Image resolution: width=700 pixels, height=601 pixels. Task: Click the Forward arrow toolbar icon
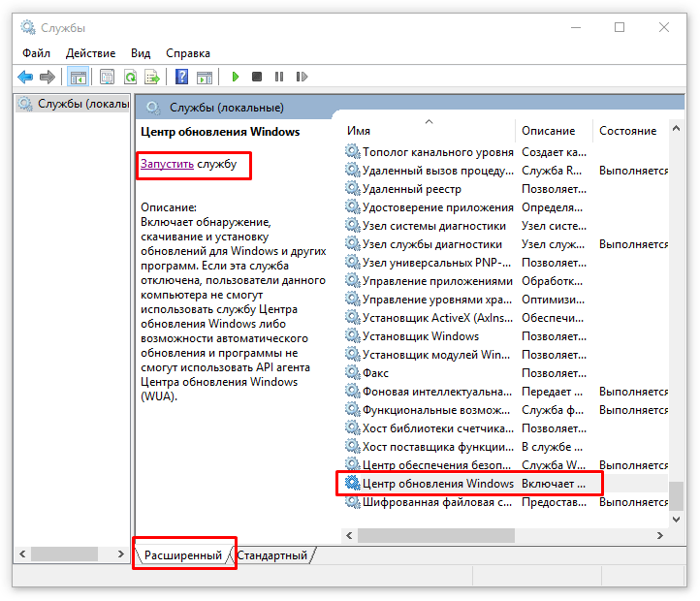pos(48,77)
